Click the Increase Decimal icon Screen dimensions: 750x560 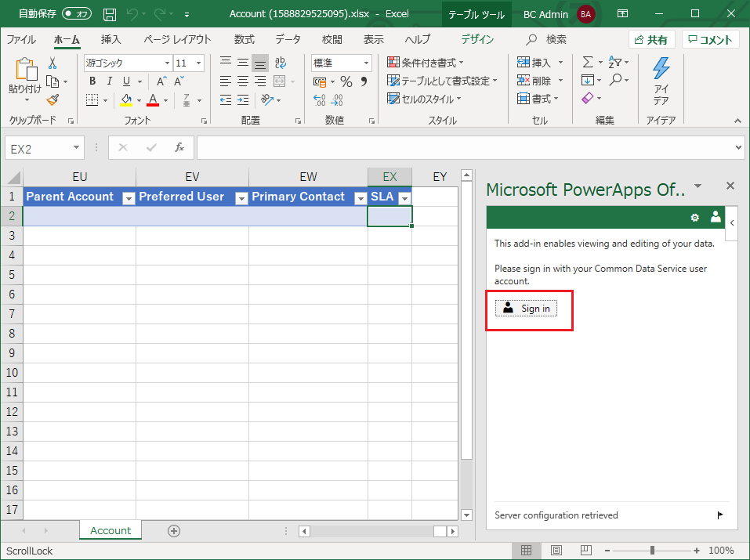[320, 100]
